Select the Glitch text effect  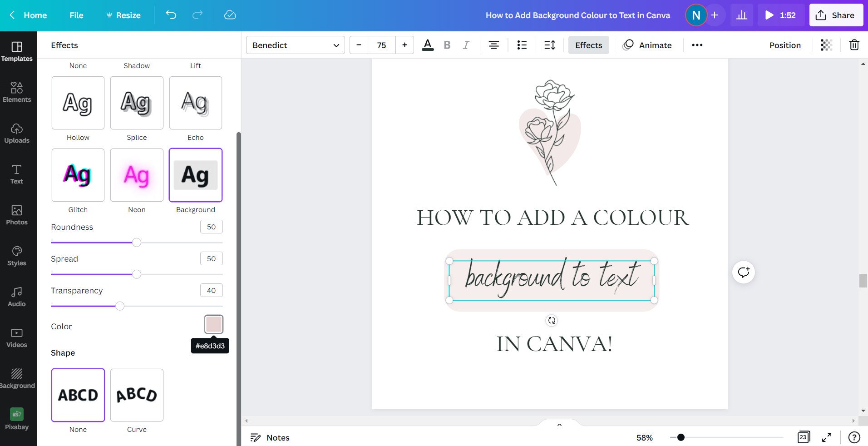[78, 175]
